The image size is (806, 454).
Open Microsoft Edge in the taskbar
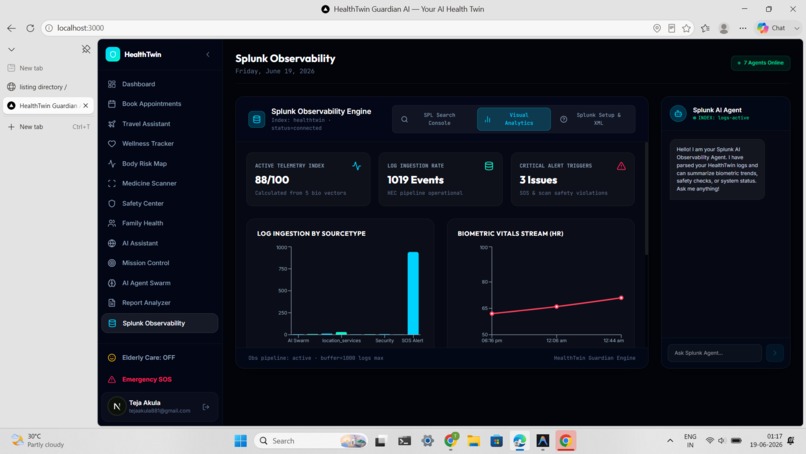click(520, 441)
